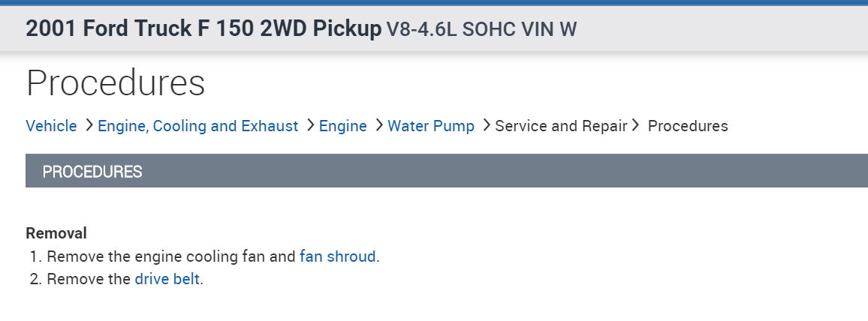
Task: Open the fan shroud link
Action: point(337,256)
